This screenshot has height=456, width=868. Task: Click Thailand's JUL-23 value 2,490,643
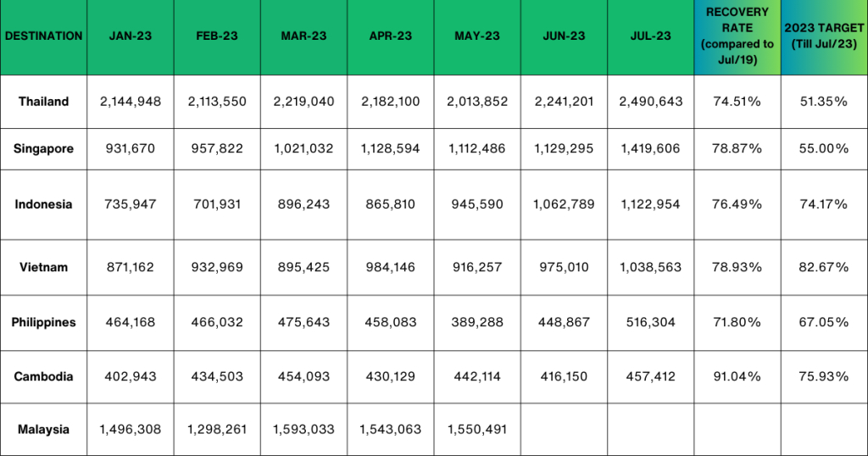pyautogui.click(x=651, y=102)
